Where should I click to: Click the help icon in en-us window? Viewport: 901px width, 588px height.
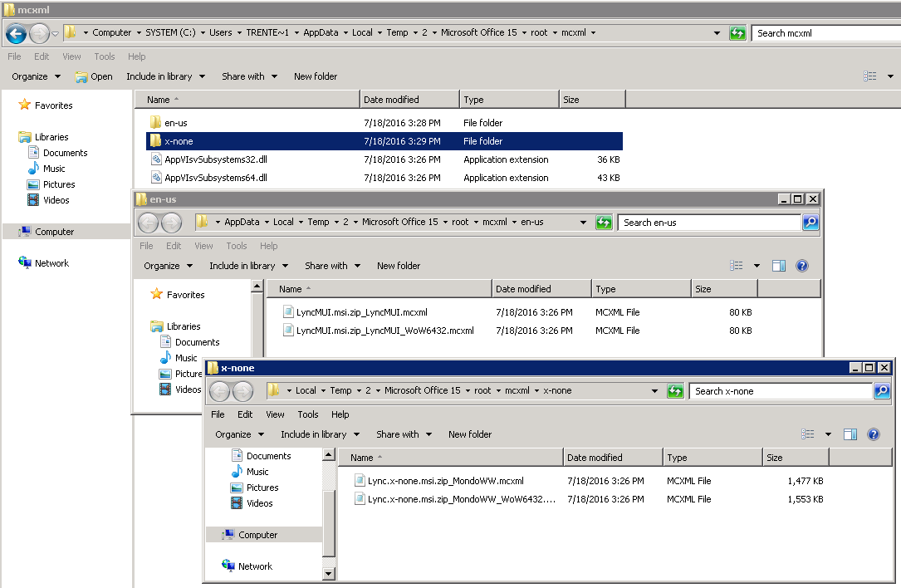pos(801,266)
